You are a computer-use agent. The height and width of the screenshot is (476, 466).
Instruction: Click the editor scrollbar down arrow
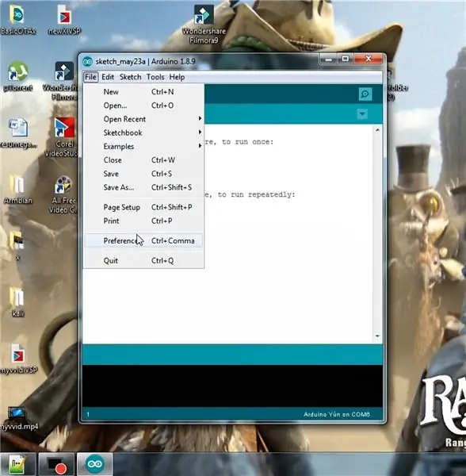coord(377,336)
